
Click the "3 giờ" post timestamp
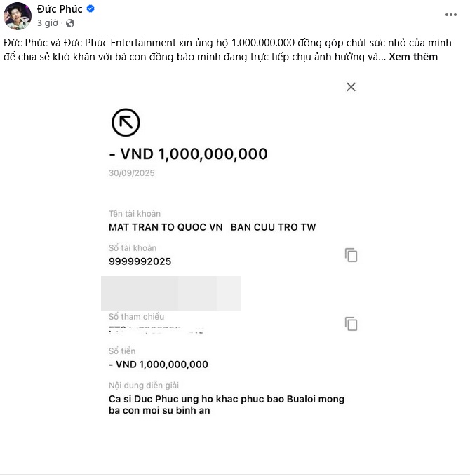[x=48, y=23]
